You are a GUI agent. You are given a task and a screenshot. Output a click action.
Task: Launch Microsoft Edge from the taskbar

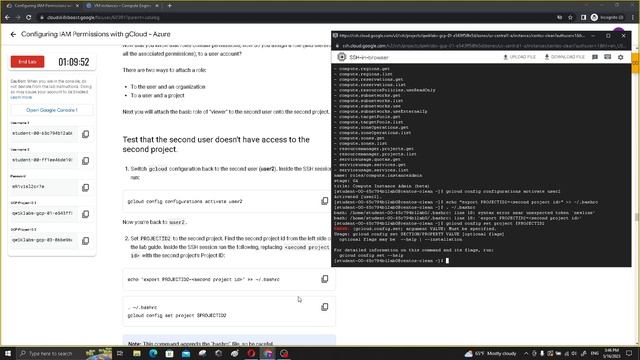[x=153, y=353]
